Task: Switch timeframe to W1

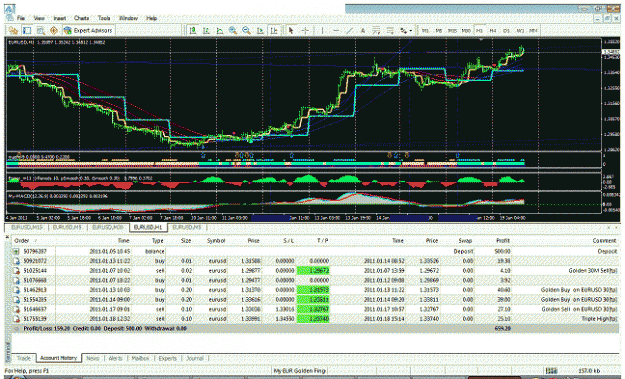Action: [x=520, y=30]
